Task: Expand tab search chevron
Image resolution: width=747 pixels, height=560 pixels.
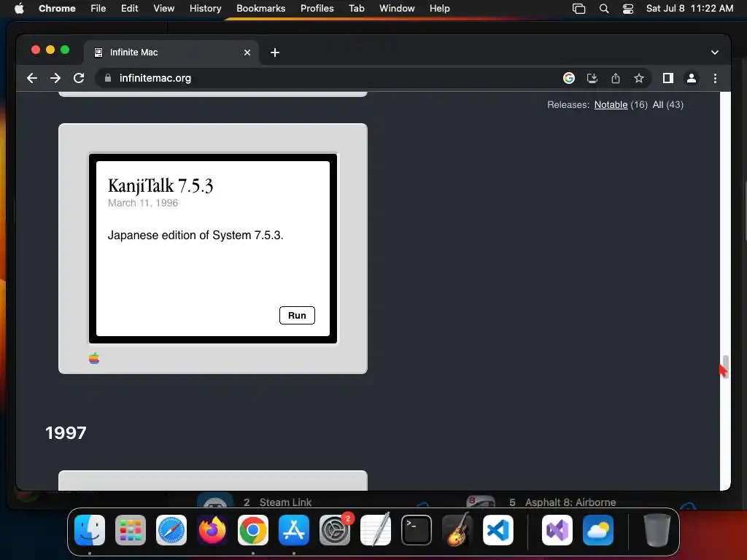Action: [x=715, y=52]
